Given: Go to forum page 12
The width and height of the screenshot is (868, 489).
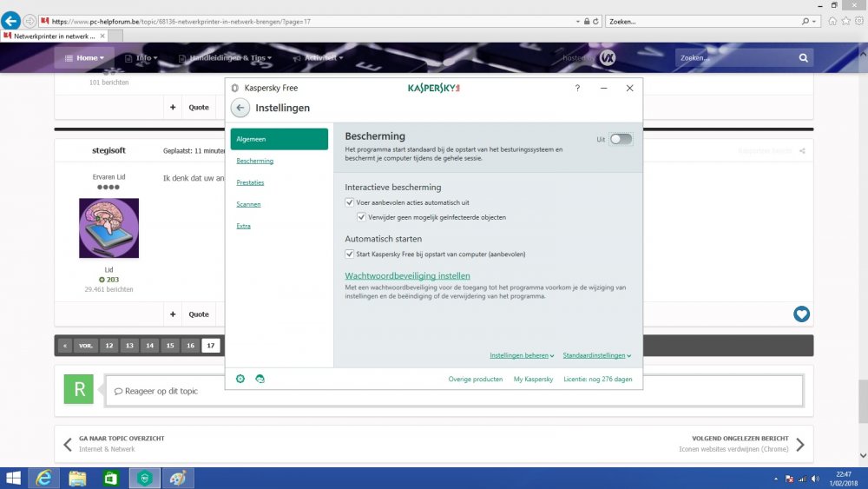Looking at the screenshot, I should point(109,346).
